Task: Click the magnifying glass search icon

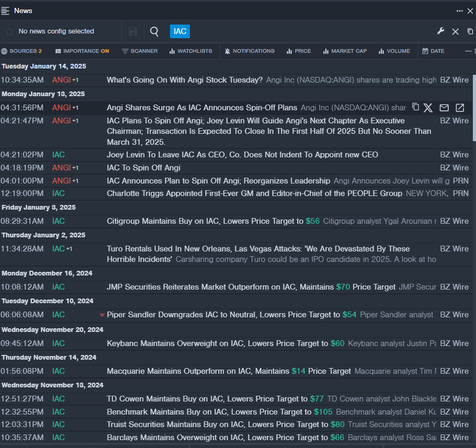Action: 154,32
